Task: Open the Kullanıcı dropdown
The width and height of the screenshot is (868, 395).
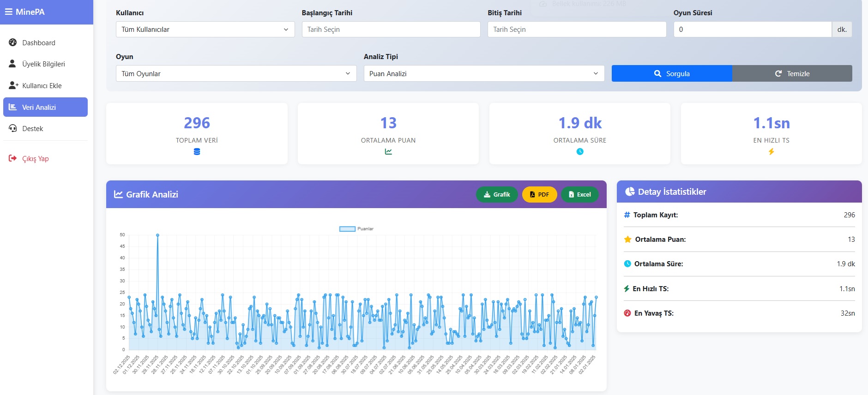Action: tap(205, 30)
